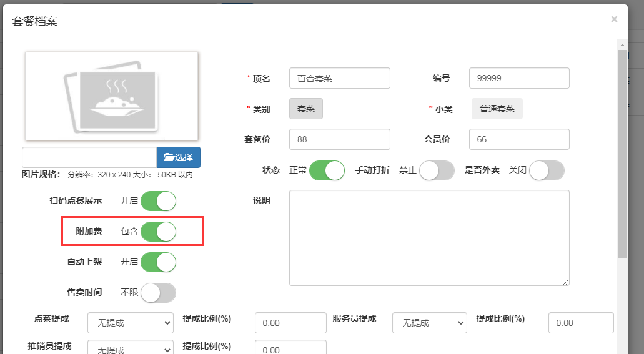Click the dialog's vertical scrollbar
The image size is (644, 354).
pyautogui.click(x=622, y=153)
